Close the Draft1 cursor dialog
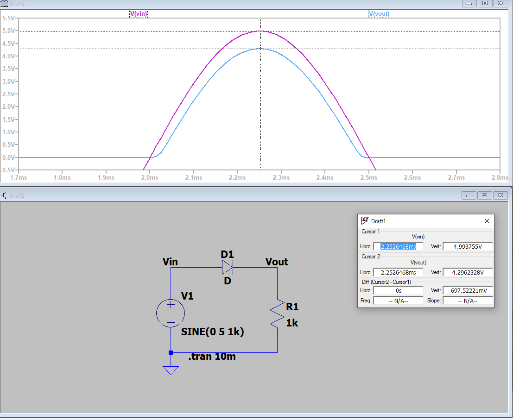Screen dimensions: 513x420 (x=487, y=221)
